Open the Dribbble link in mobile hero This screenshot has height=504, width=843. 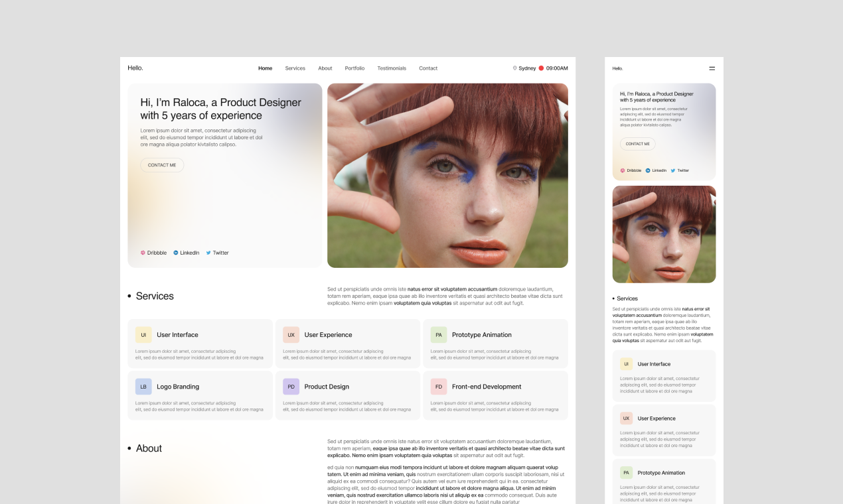[631, 170]
